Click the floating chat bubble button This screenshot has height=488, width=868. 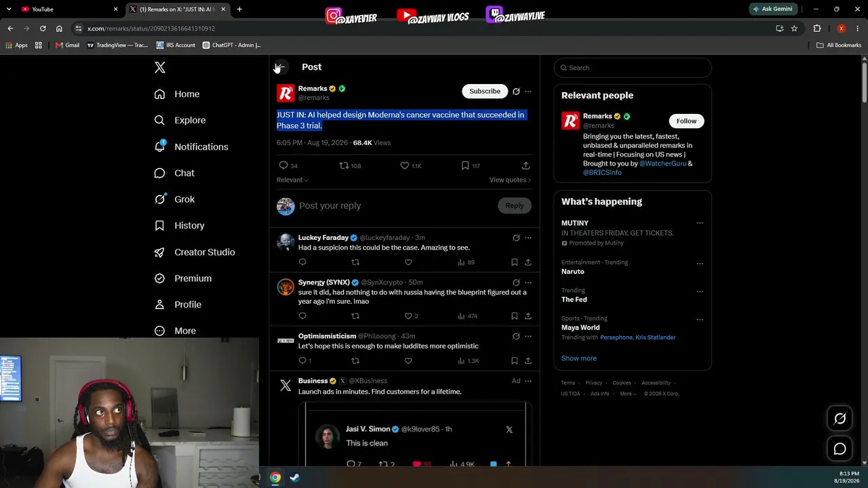click(x=840, y=449)
